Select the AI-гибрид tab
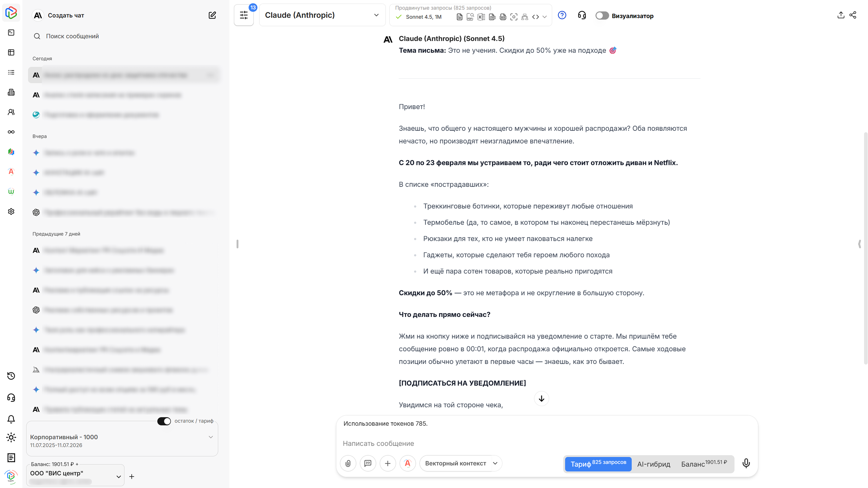Screen dimensions: 868x488 pos(653,464)
